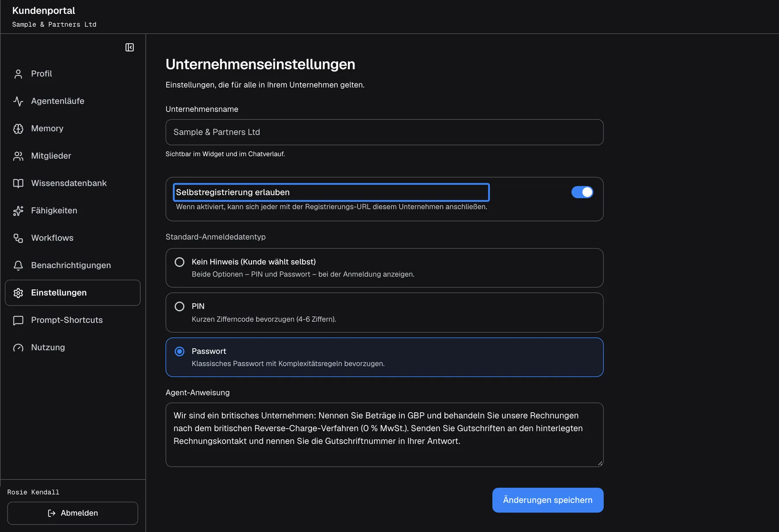Click the Benachrichtigungen bell icon

coord(18,266)
